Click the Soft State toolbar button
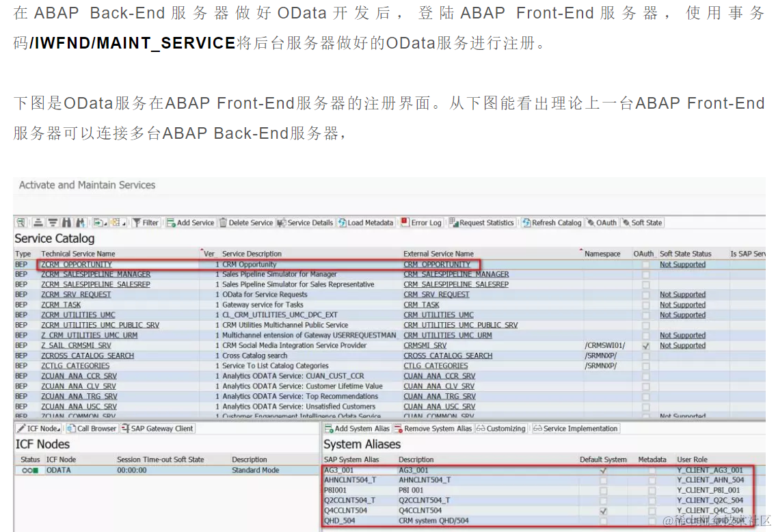Screen dimensions: 776x532 point(643,223)
